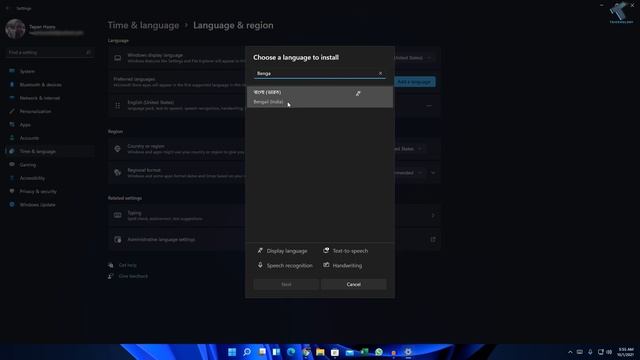Click the Display language legend icon
640x360 pixels.
click(260, 251)
